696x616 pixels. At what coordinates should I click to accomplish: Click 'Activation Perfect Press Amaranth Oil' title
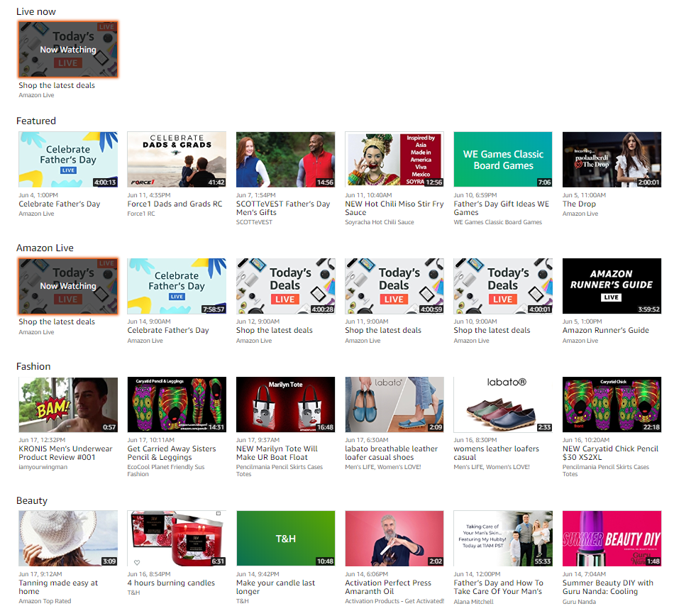(x=388, y=587)
